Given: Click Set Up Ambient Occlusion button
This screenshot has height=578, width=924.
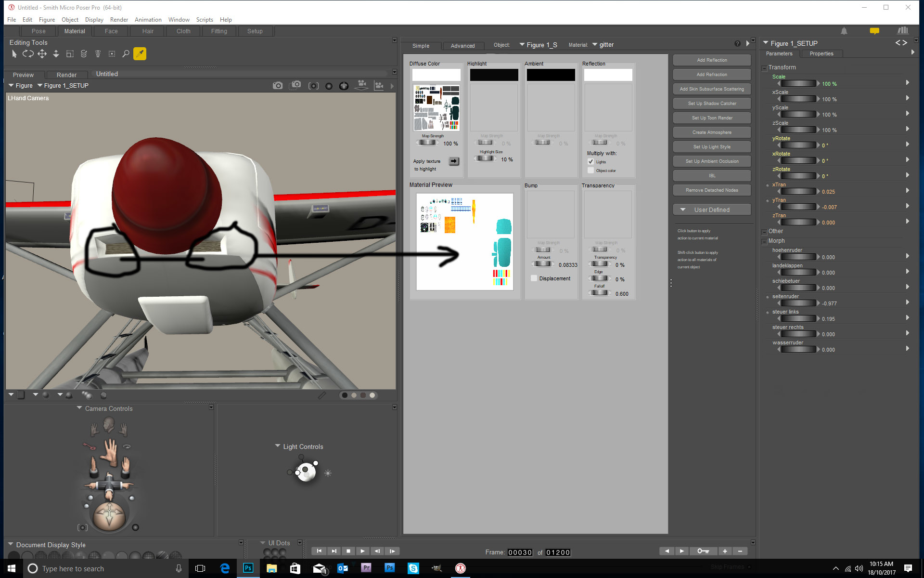Looking at the screenshot, I should point(712,161).
